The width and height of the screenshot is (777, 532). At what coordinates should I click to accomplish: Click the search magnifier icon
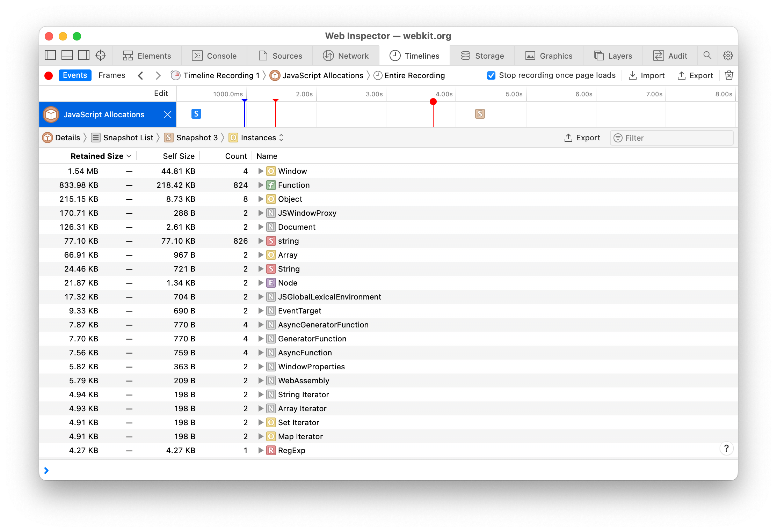click(x=707, y=56)
